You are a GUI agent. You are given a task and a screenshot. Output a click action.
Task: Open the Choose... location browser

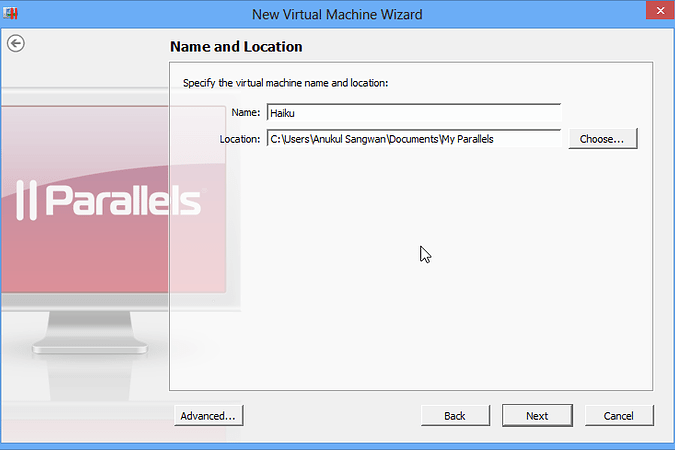point(603,139)
